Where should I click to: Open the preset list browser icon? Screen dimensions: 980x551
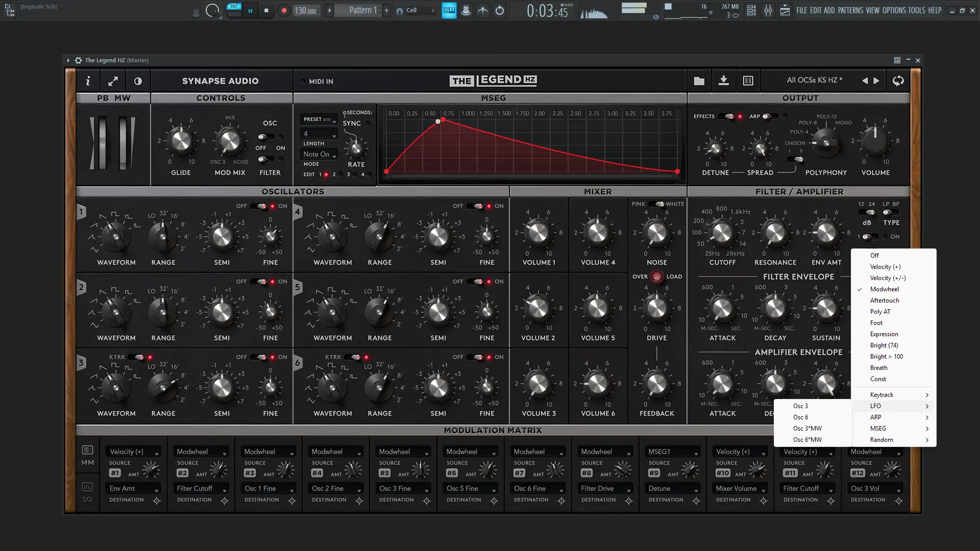(x=748, y=81)
